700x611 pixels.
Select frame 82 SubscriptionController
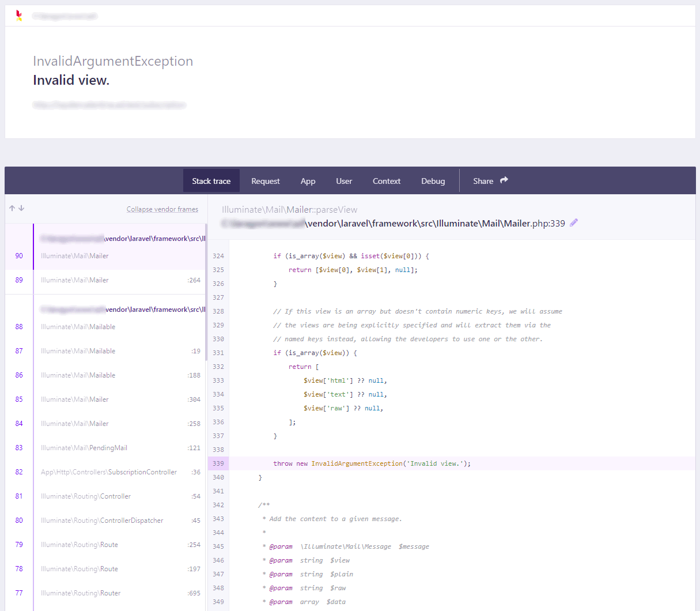(105, 472)
